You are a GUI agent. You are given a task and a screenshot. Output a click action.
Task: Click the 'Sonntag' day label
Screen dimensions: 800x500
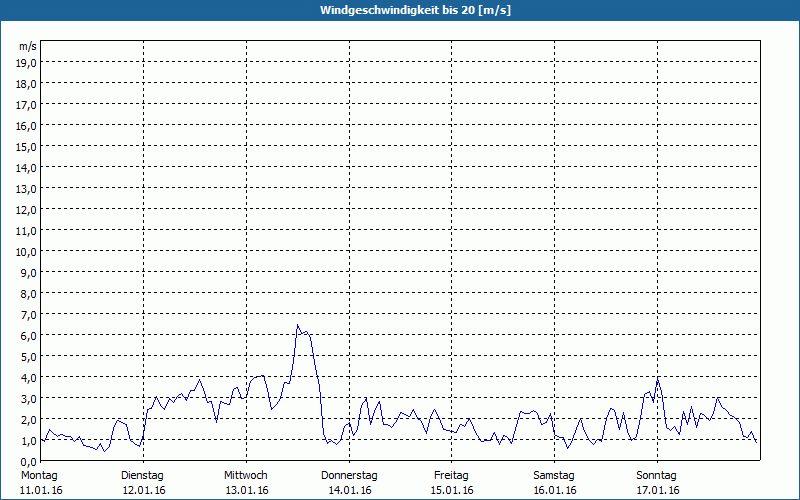pyautogui.click(x=656, y=476)
